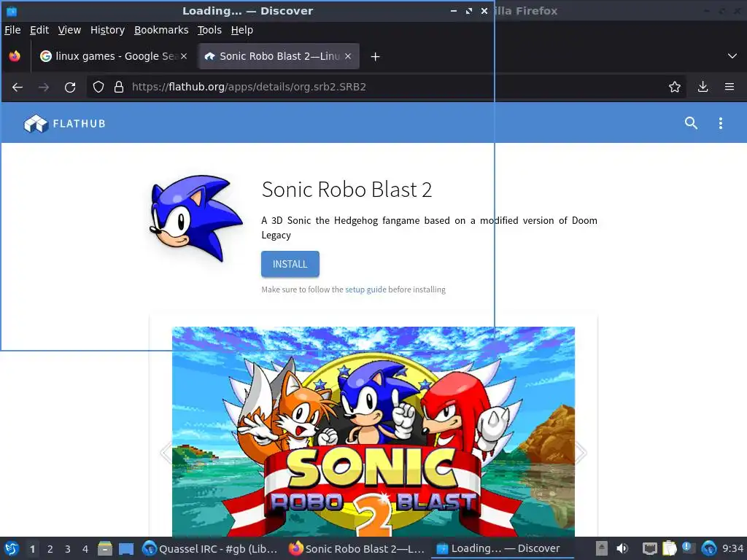This screenshot has width=747, height=560.
Task: Open a new browser tab with plus button
Action: click(x=376, y=57)
